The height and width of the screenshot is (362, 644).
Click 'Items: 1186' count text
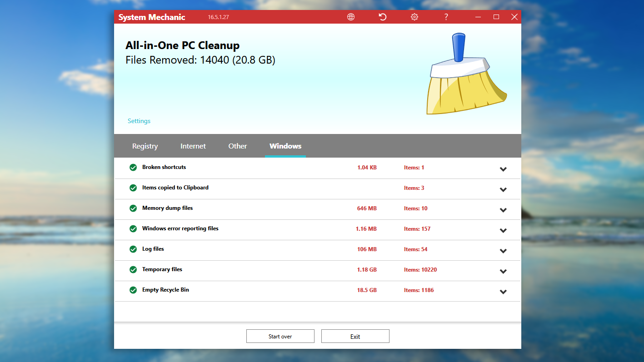click(x=419, y=290)
